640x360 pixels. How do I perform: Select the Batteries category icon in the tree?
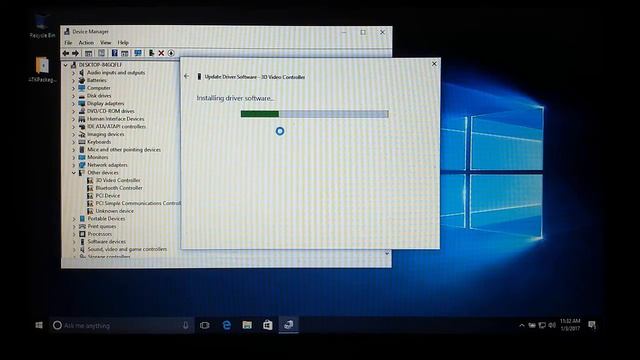click(x=82, y=80)
